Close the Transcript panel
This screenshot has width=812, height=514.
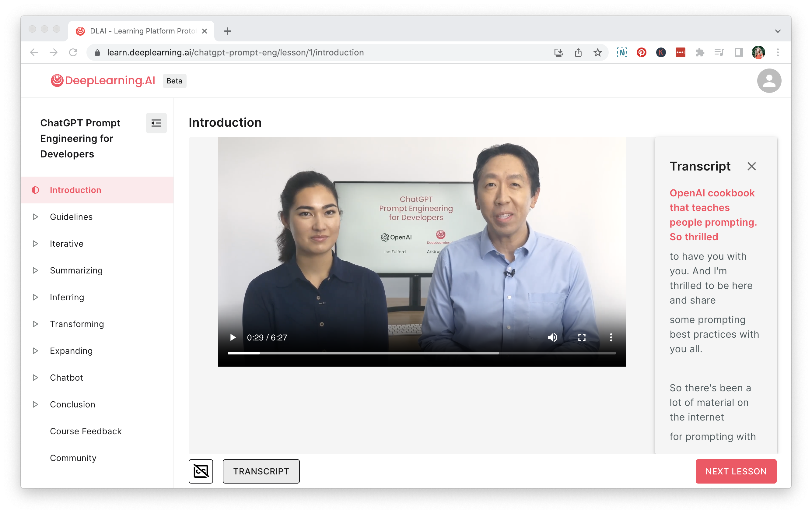coord(751,166)
